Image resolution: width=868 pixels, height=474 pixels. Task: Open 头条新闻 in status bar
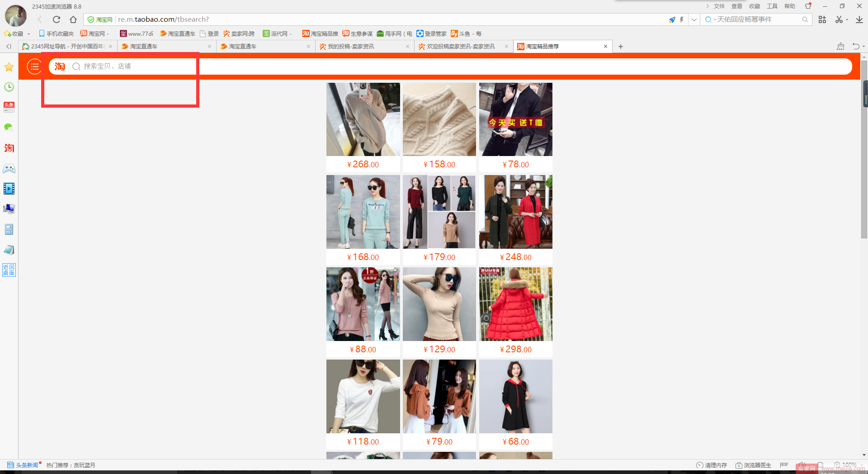tap(23, 465)
